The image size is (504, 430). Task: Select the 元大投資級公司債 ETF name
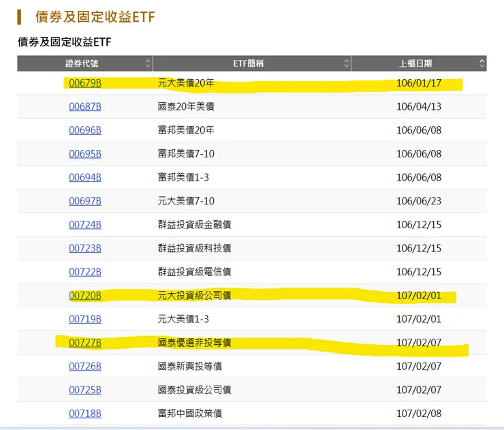(195, 296)
